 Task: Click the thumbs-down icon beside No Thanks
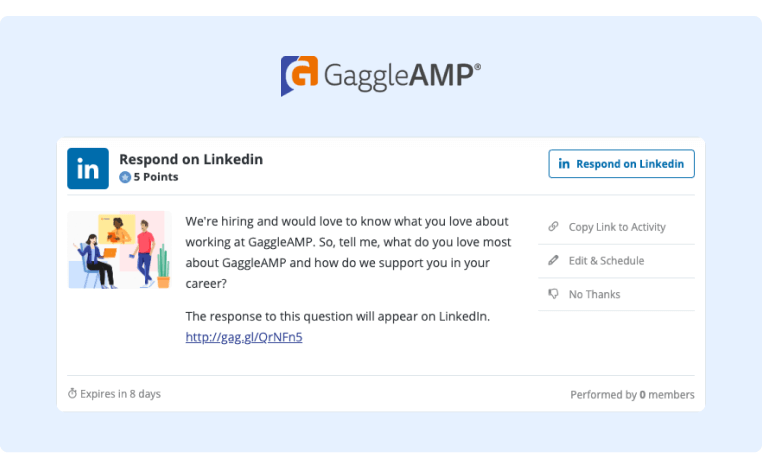553,294
